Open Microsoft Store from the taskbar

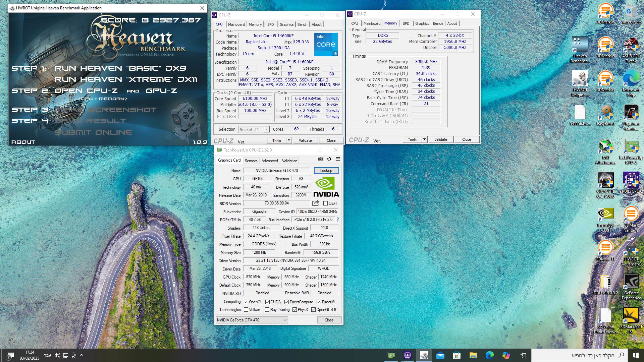tap(457, 355)
